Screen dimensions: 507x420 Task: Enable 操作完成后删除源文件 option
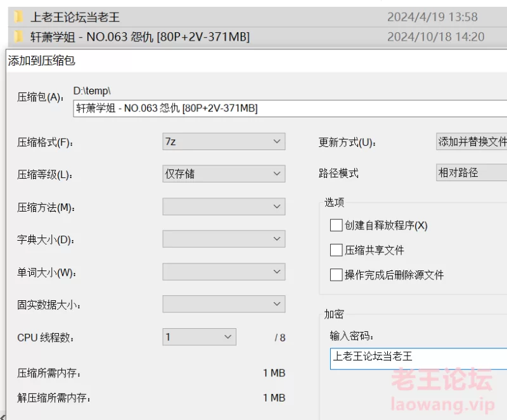tap(336, 274)
